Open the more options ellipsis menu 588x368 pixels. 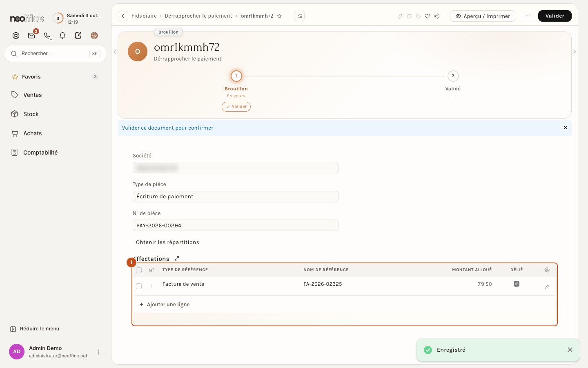pos(528,16)
